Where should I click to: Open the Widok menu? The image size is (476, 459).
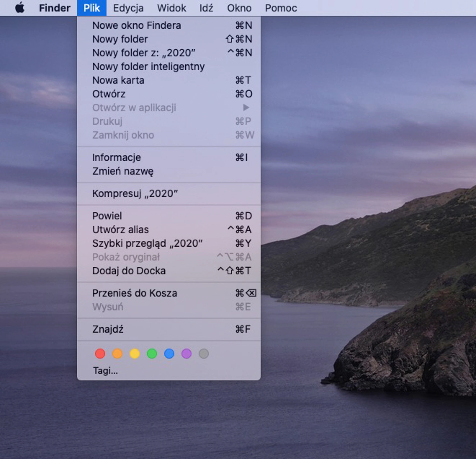click(171, 8)
